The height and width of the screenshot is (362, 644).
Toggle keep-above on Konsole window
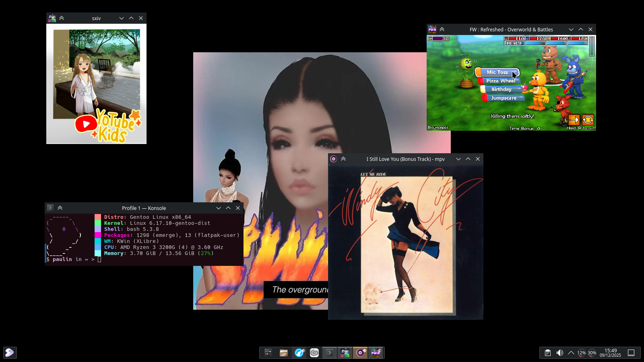tap(60, 208)
